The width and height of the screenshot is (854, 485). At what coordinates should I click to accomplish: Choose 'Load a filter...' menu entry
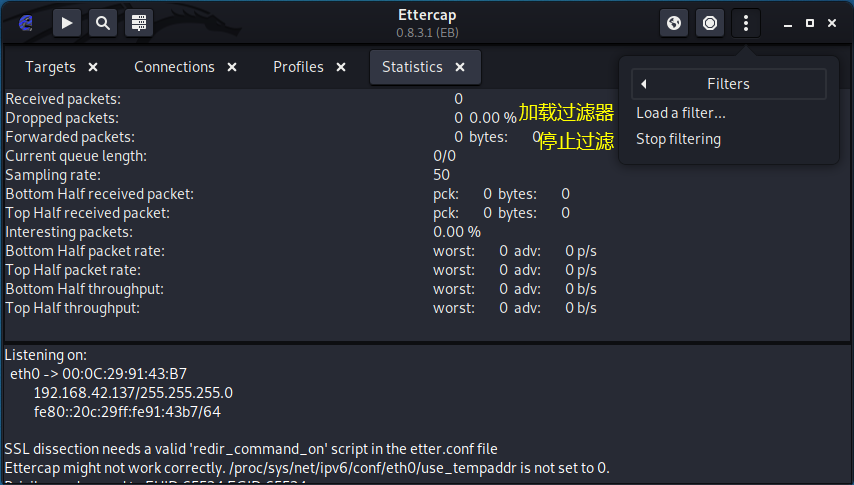681,113
